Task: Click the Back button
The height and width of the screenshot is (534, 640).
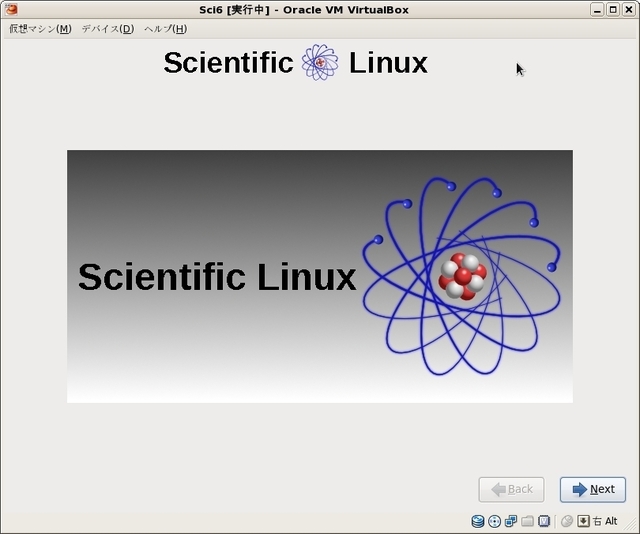Action: point(511,489)
